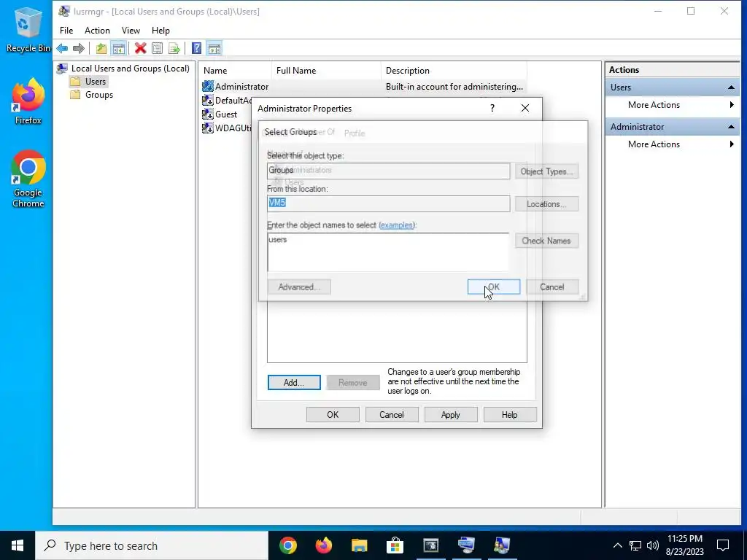Collapse the Users section in Actions pane
Screen dimensions: 747x560
point(731,87)
